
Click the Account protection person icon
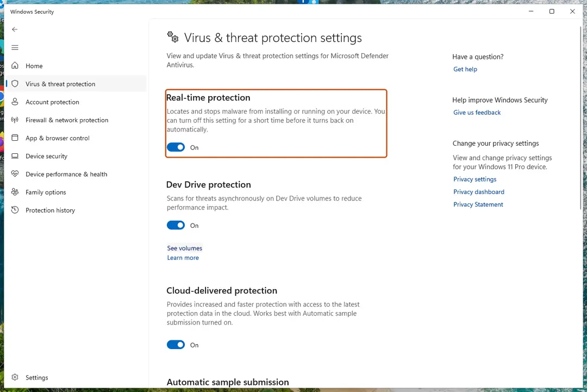[15, 102]
